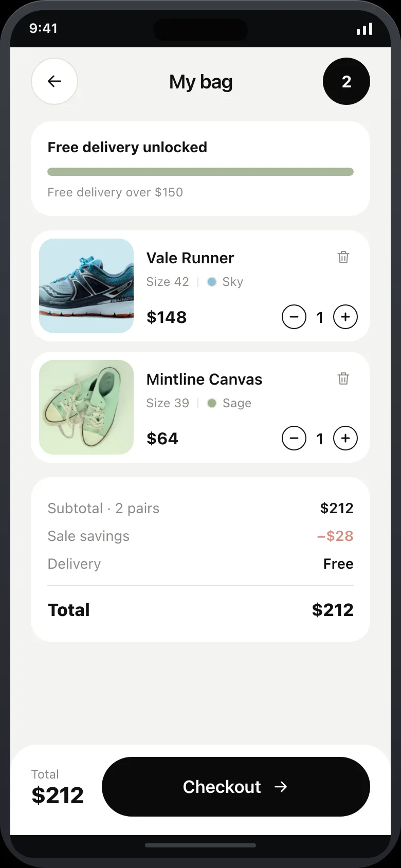Open Mintline Canvas shoe thumbnail
Image resolution: width=401 pixels, height=868 pixels.
(x=86, y=407)
